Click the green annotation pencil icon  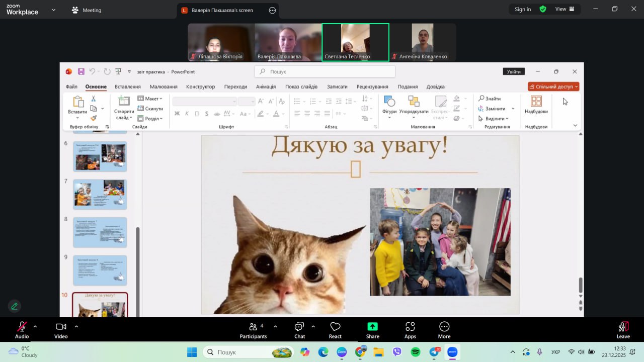[15, 306]
